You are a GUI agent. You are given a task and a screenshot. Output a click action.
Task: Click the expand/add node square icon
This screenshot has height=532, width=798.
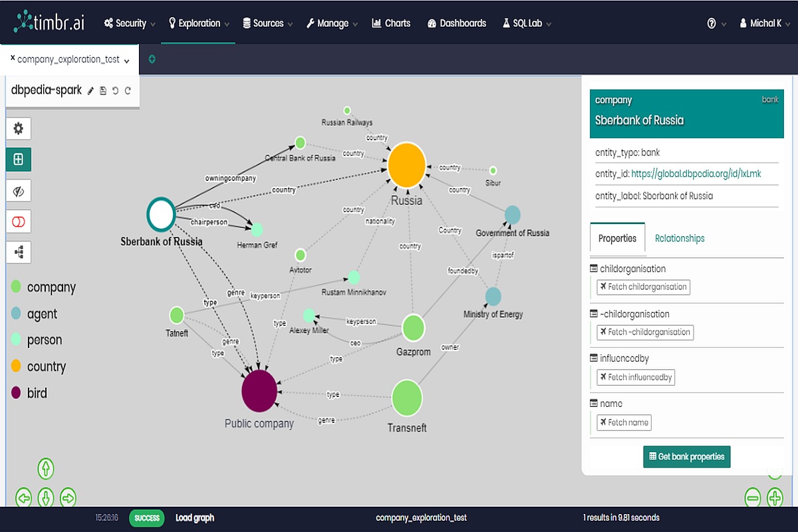[19, 160]
